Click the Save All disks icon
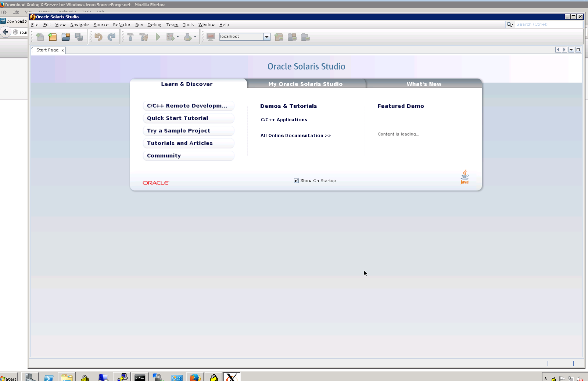This screenshot has height=381, width=588. [x=79, y=37]
